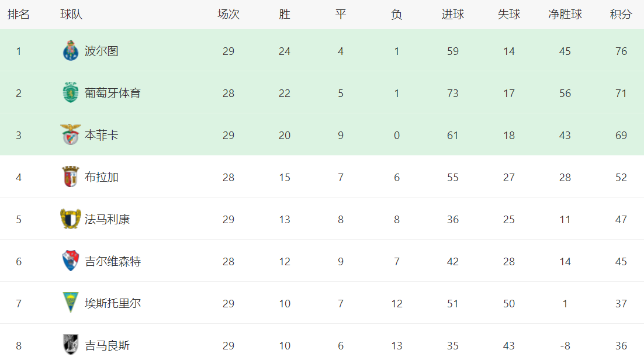
Task: Open the 波尔图 team name link
Action: (x=102, y=51)
